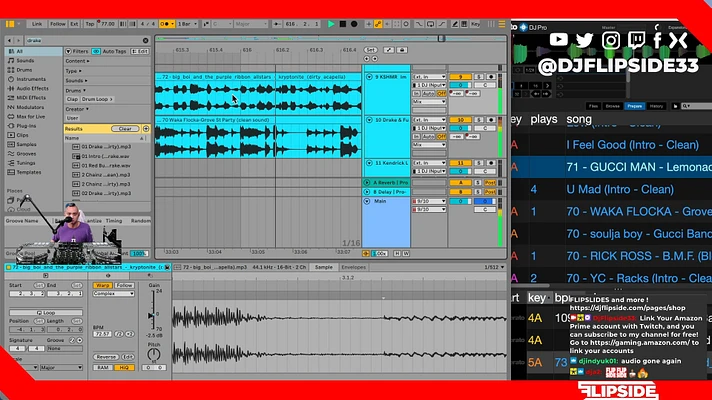Open the Audio Effects browser category
712x400 pixels.
click(32, 89)
